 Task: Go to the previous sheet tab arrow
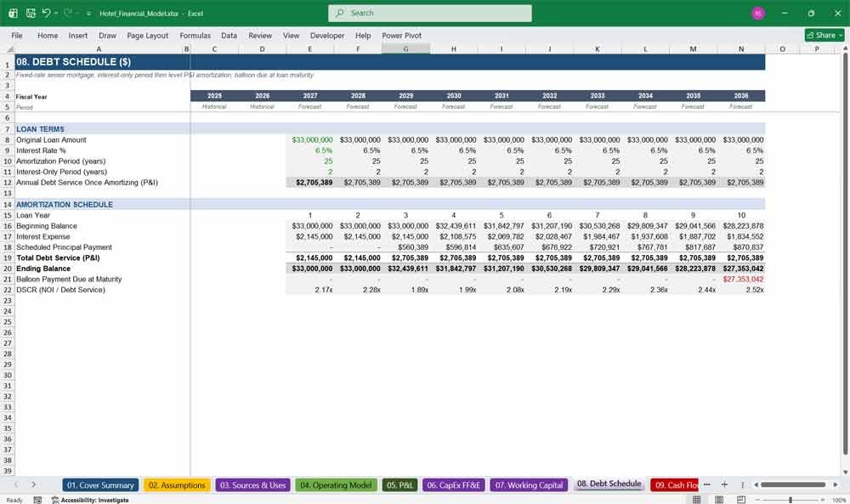pyautogui.click(x=16, y=484)
